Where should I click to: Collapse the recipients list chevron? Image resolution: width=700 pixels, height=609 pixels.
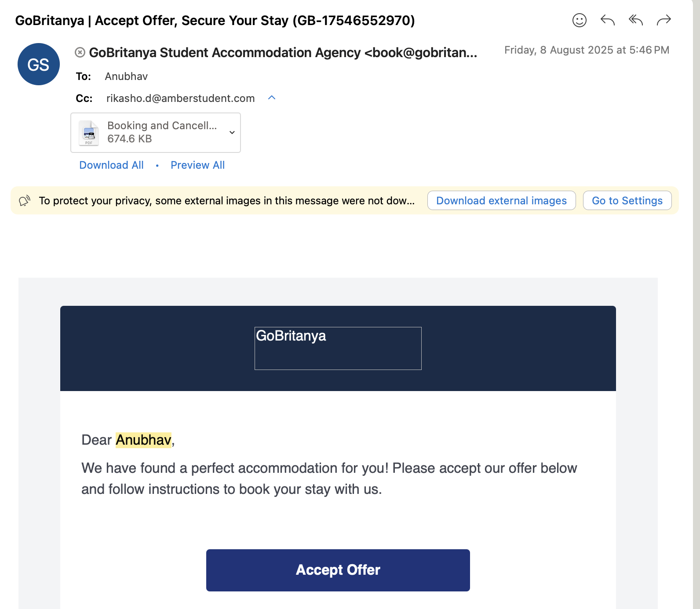(272, 98)
